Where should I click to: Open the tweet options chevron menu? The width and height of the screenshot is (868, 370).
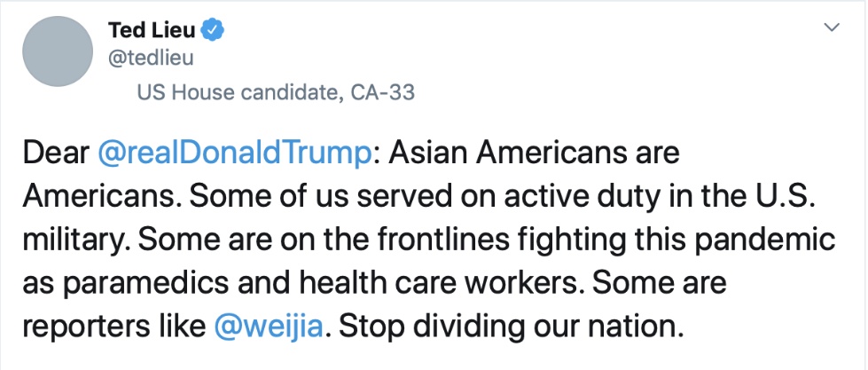pyautogui.click(x=831, y=28)
